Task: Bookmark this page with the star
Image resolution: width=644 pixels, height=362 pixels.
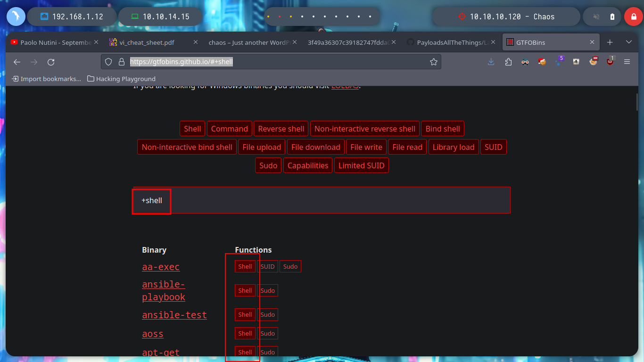Action: 433,62
